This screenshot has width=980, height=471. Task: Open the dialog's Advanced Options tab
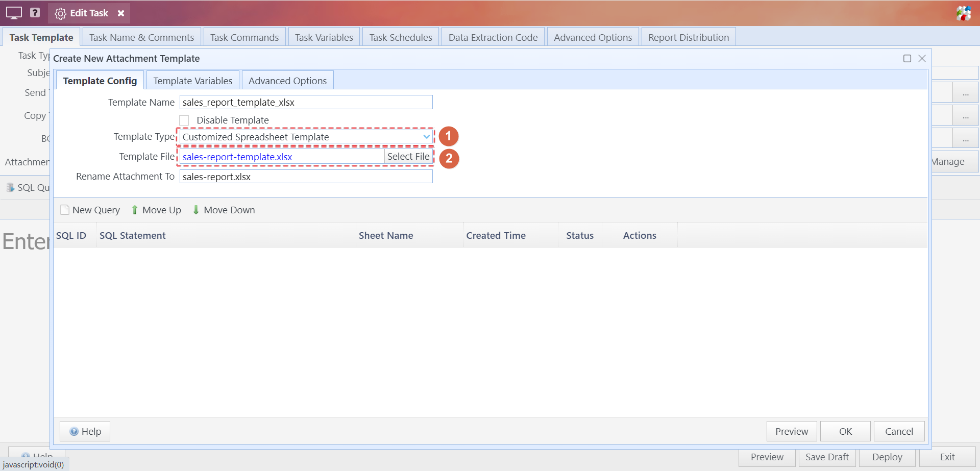287,81
